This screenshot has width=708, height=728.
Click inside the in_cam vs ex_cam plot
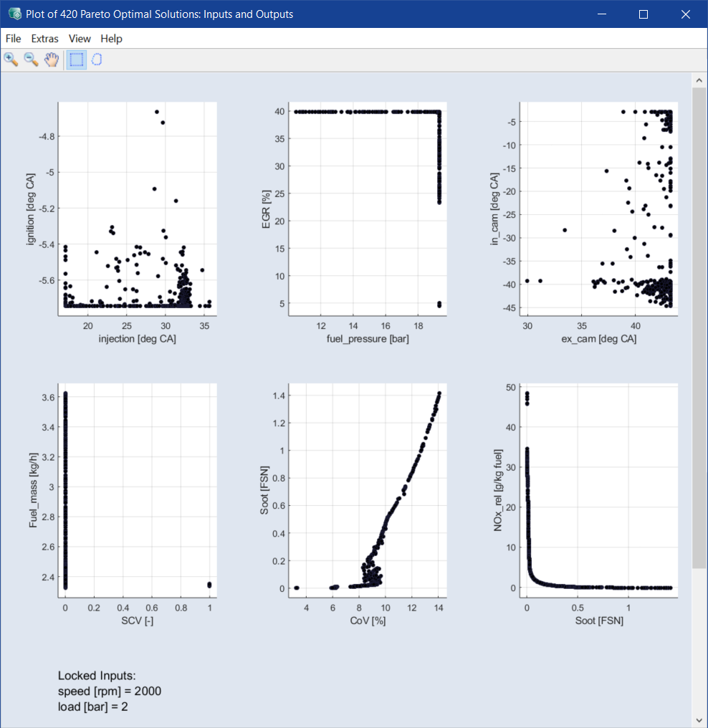click(x=598, y=208)
